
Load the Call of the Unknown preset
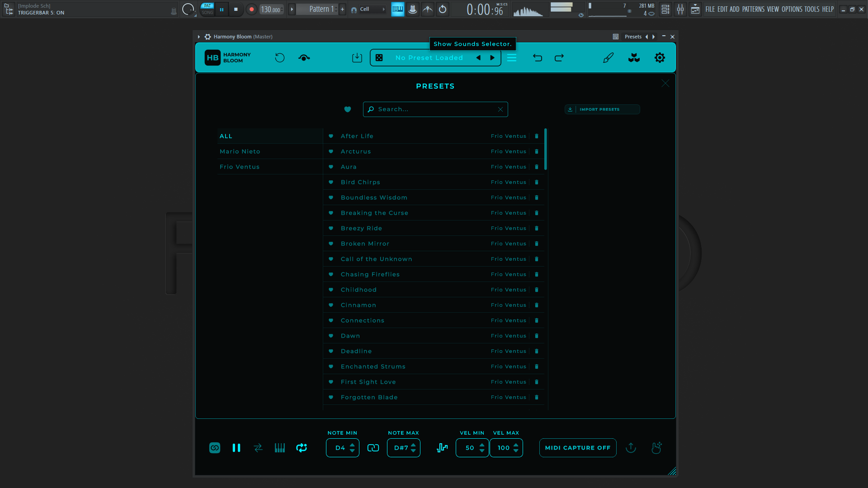pyautogui.click(x=434, y=259)
